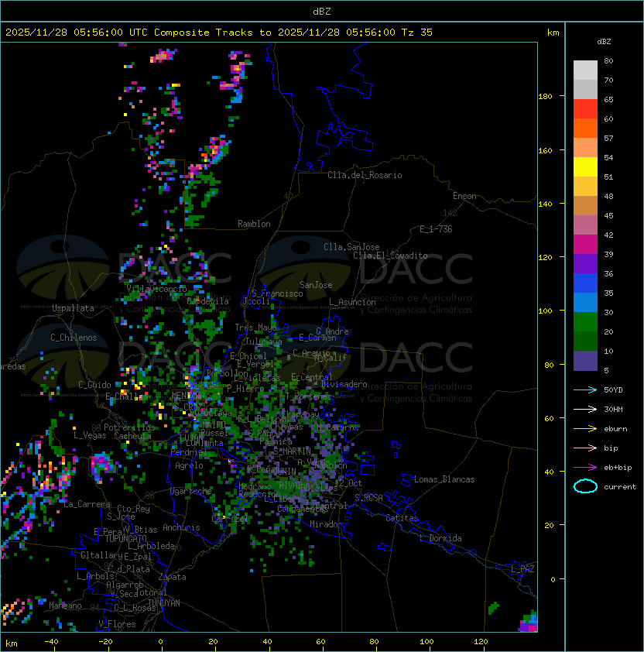This screenshot has height=652, width=644.
Task: Select the 'dBZ' title at top
Action: (322, 11)
